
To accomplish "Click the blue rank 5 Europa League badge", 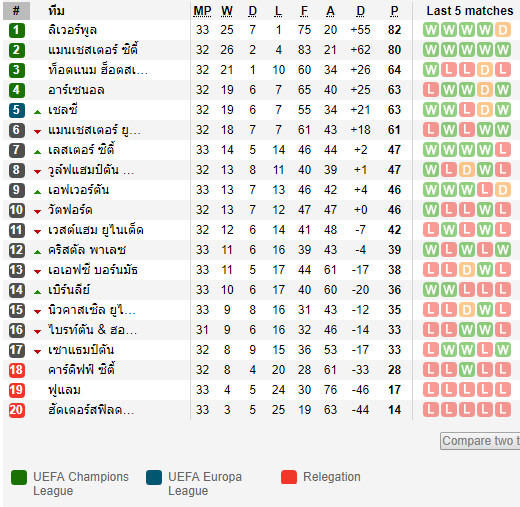I will (16, 110).
